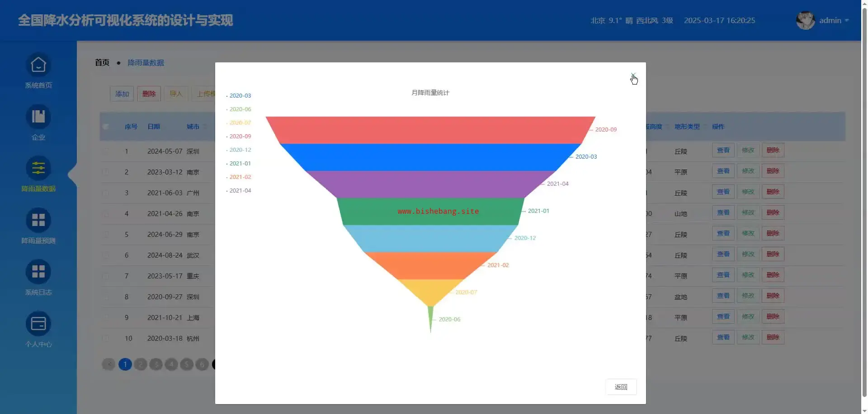This screenshot has height=414, width=868.
Task: Click the admin avatar picture
Action: (805, 20)
